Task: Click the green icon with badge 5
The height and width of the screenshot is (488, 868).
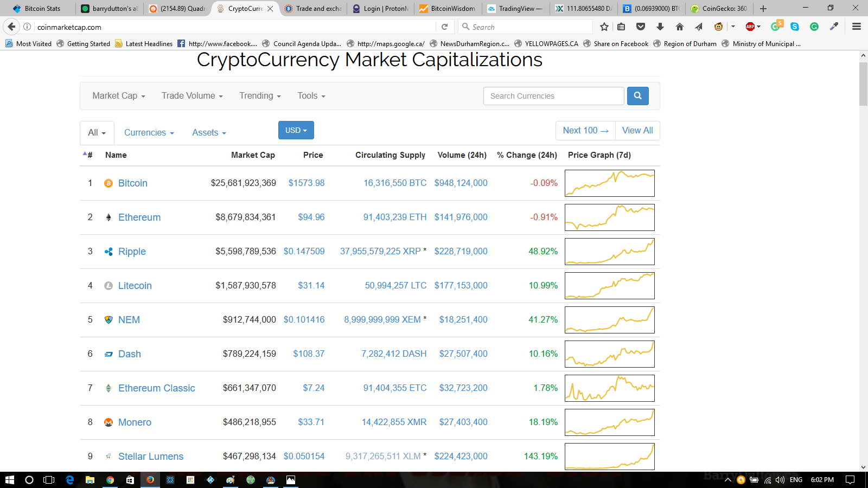Action: point(776,26)
